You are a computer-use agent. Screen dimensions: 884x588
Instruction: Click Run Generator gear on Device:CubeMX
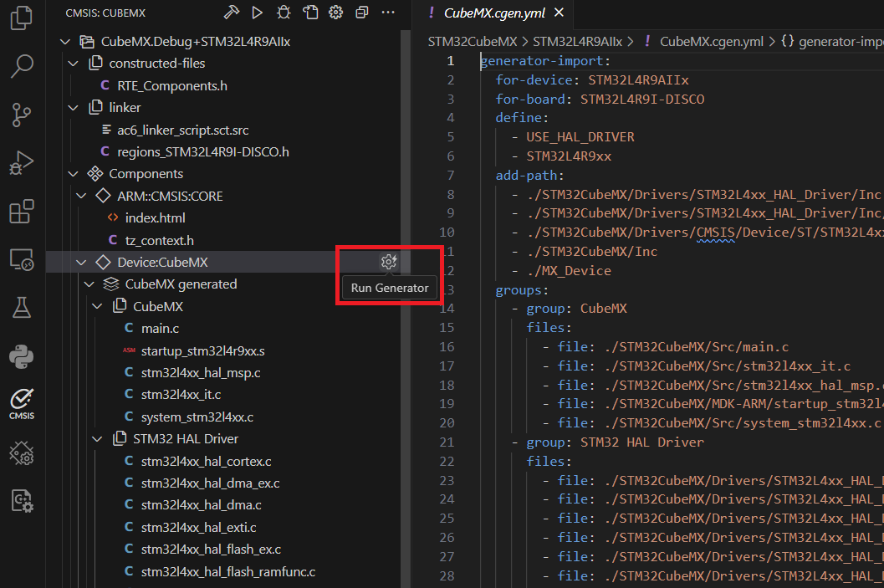[388, 262]
